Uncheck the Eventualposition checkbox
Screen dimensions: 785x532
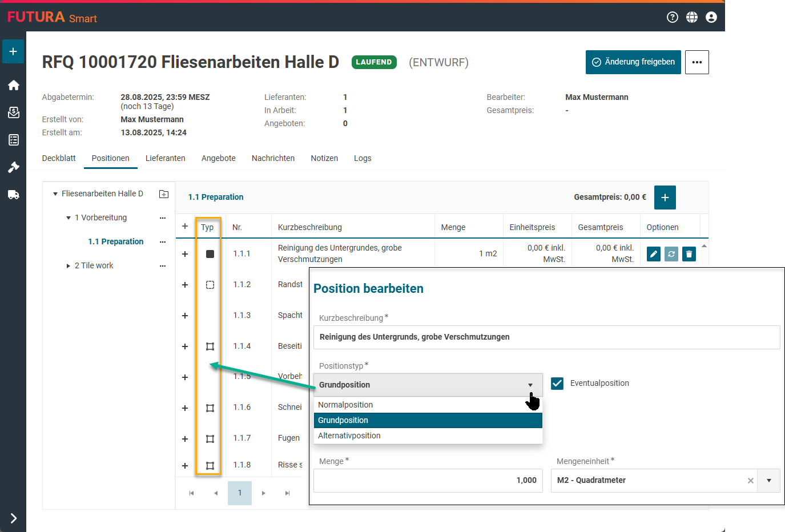coord(557,384)
